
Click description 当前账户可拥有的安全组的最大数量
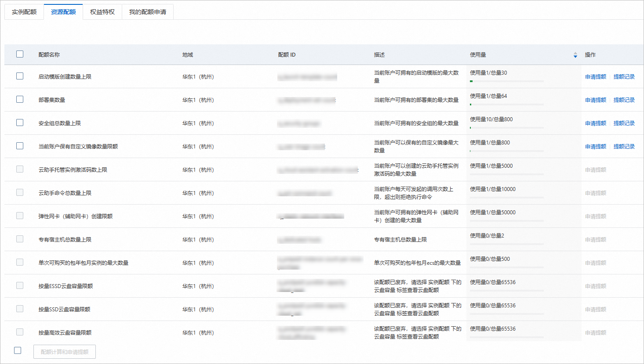tap(416, 123)
